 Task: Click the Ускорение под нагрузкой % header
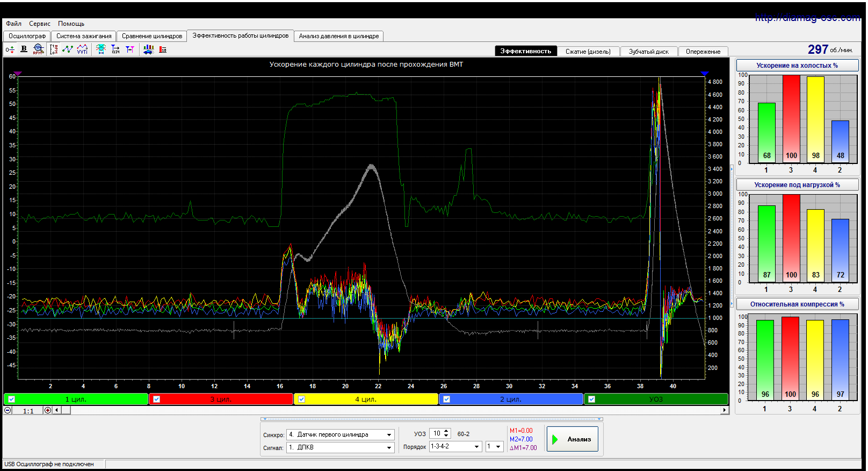pos(797,184)
